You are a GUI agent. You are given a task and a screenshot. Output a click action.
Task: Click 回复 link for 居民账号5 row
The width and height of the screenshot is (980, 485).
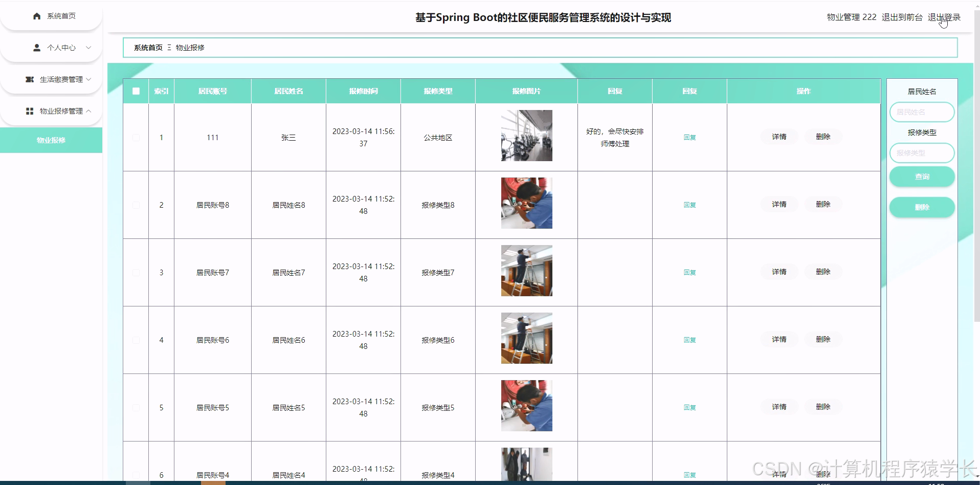(x=689, y=407)
